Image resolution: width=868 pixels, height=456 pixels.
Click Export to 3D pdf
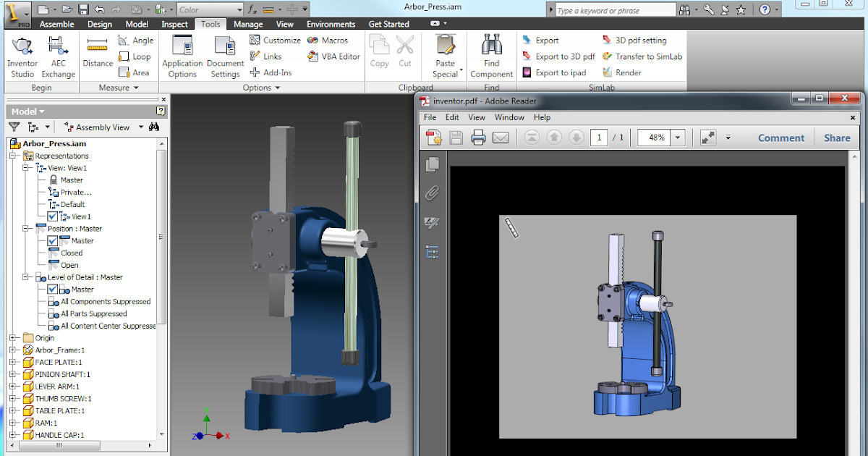558,56
